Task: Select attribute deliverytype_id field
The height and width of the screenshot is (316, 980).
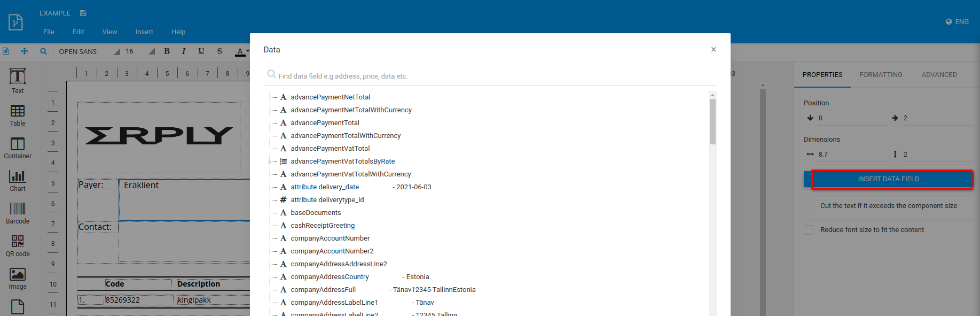Action: point(327,200)
